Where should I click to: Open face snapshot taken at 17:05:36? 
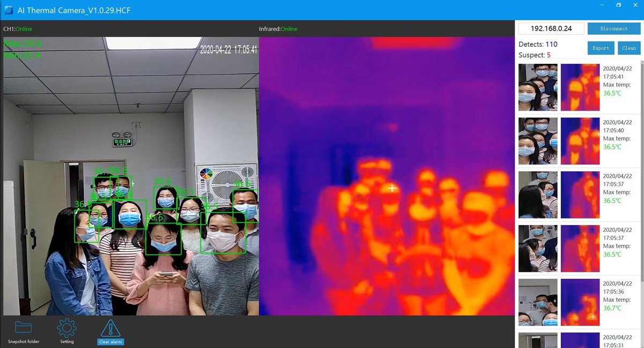538,302
